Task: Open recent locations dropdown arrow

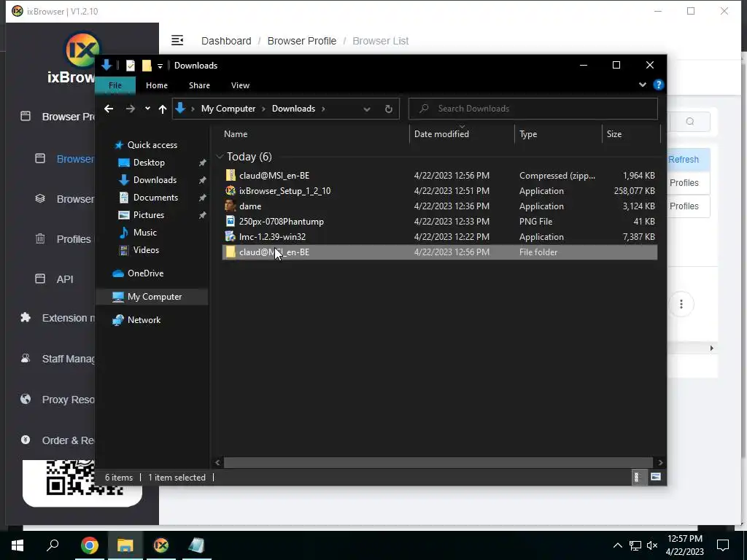Action: (x=147, y=109)
